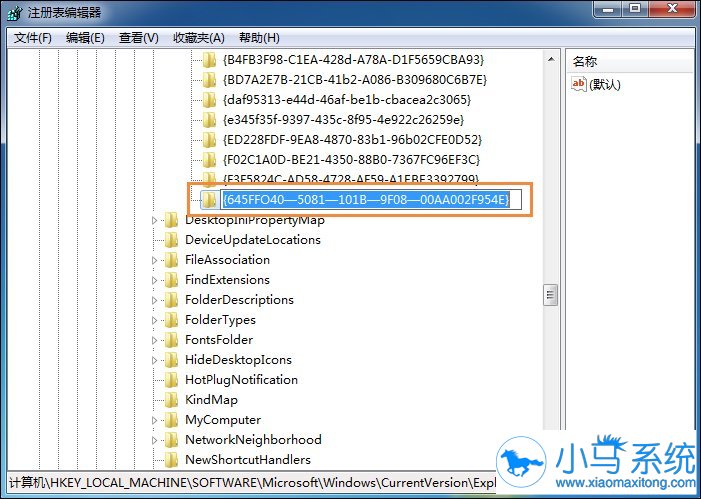Select the {e345f35f-9397-435c-8f95-4e922c26259e} key name
Viewport: 701px width, 499px height.
pos(343,120)
